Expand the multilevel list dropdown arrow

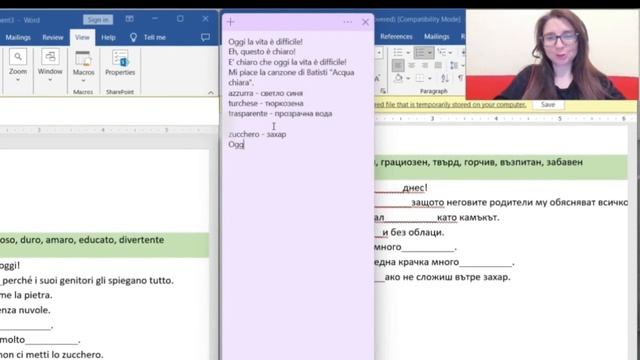coord(450,53)
